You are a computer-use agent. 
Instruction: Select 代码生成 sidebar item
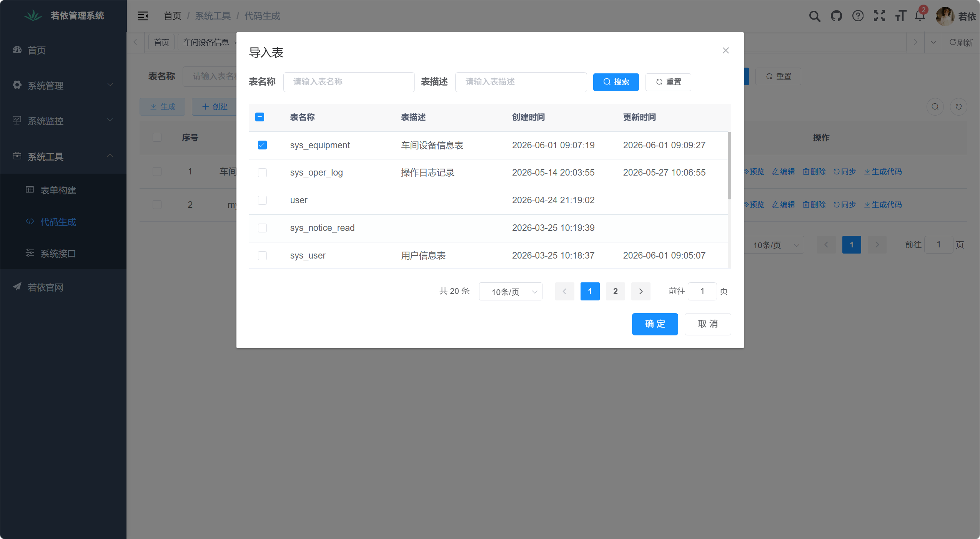tap(63, 222)
